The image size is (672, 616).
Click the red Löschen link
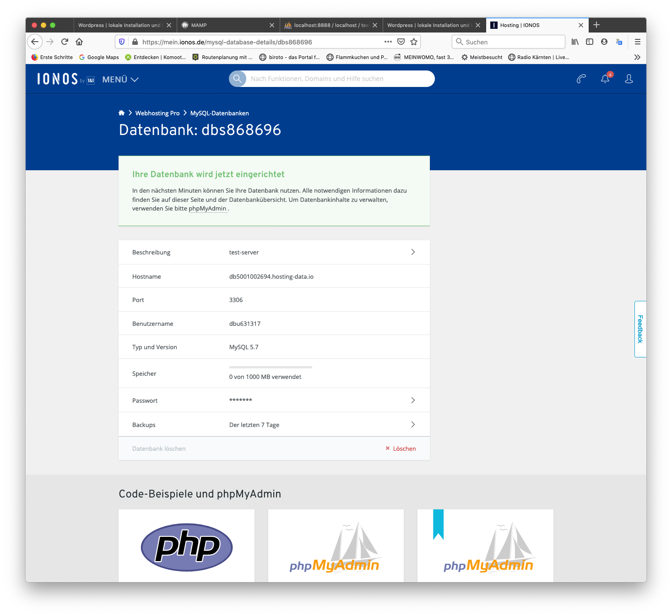(401, 448)
